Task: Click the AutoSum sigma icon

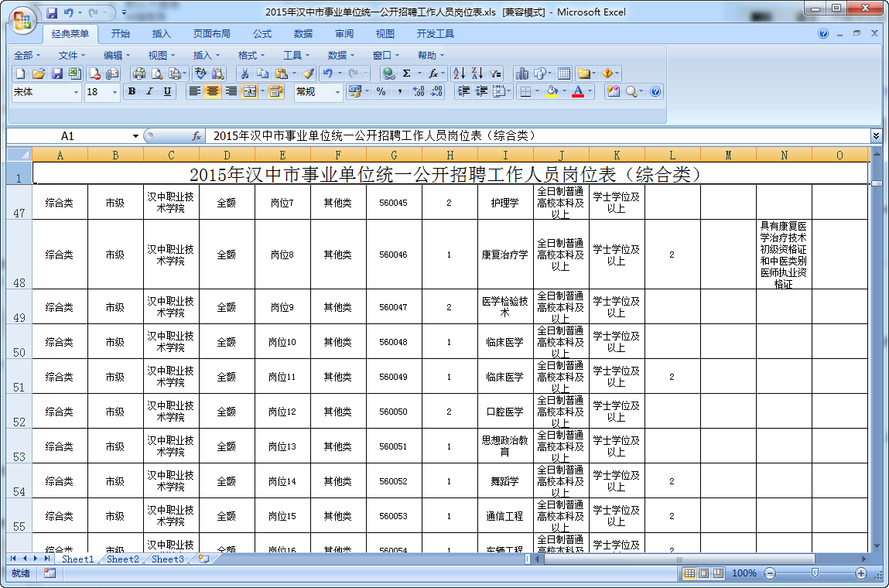Action: [406, 73]
